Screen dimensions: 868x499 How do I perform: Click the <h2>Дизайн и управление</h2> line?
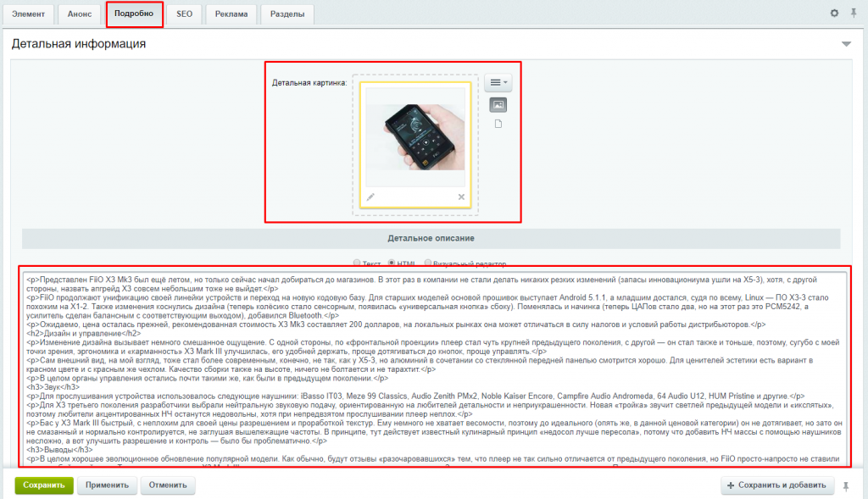(x=84, y=334)
